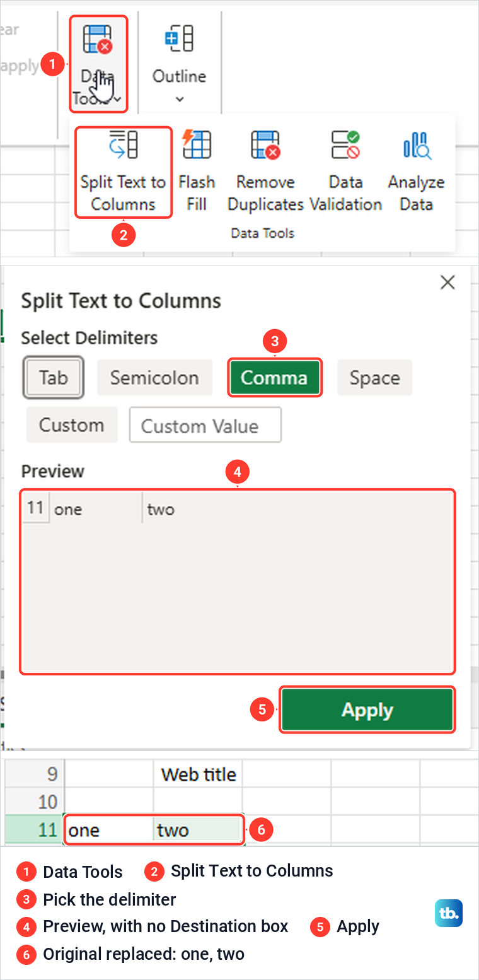Select preview cell containing 'two'

click(188, 509)
